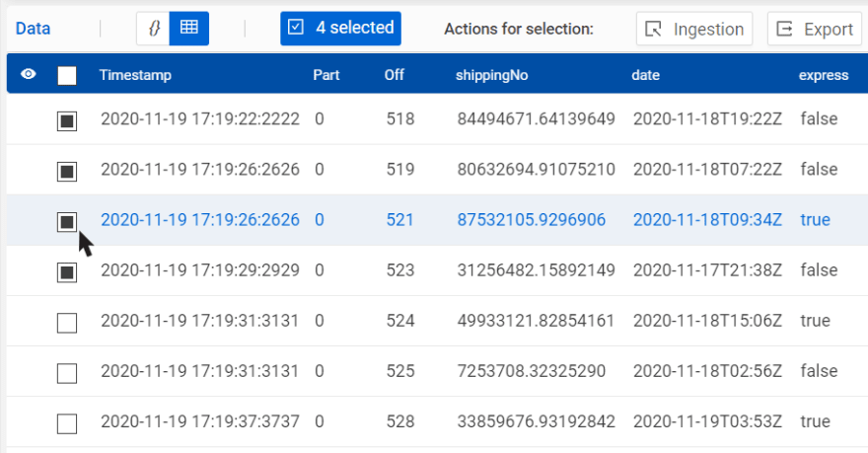
Task: Select shippingNo 80632694.91075210
Action: click(x=536, y=169)
